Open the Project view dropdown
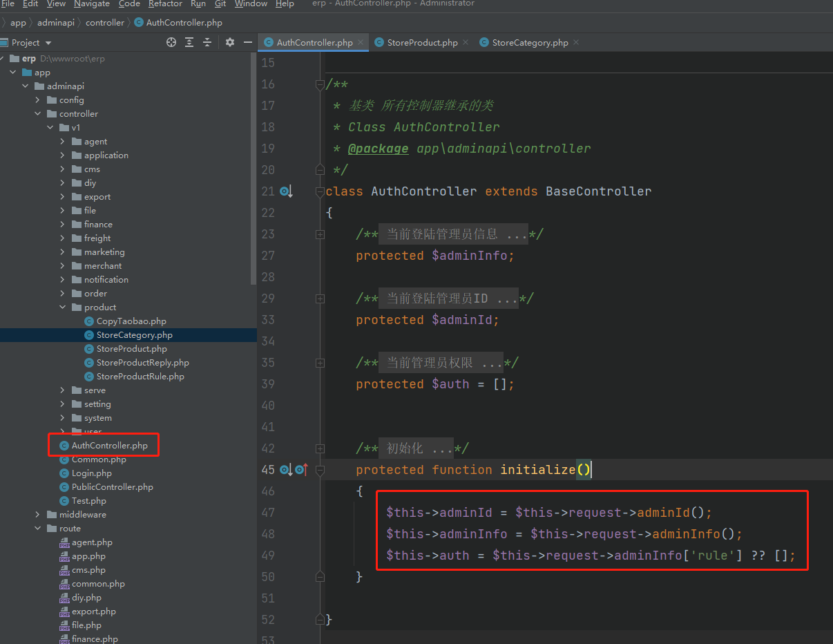 [x=48, y=42]
